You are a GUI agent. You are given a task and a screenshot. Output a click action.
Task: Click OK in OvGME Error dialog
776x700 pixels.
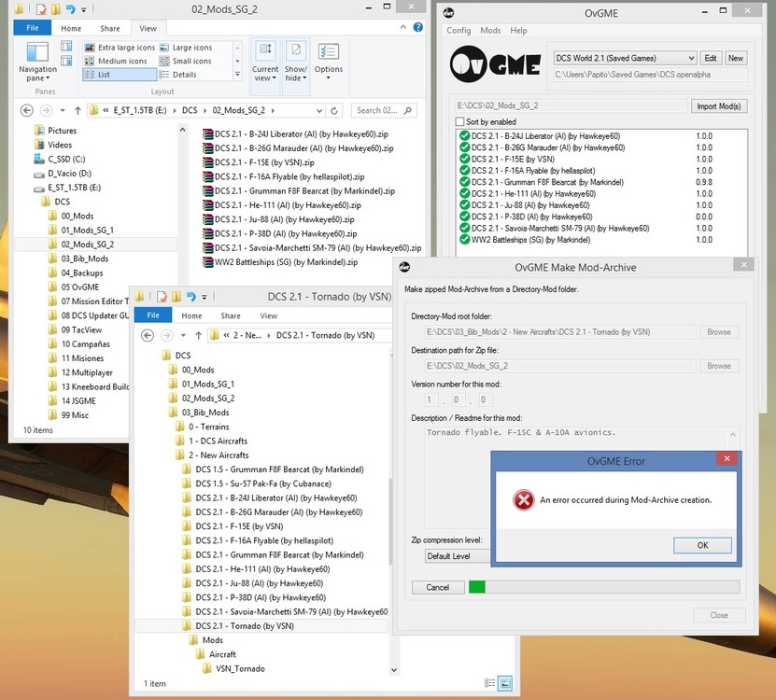702,545
